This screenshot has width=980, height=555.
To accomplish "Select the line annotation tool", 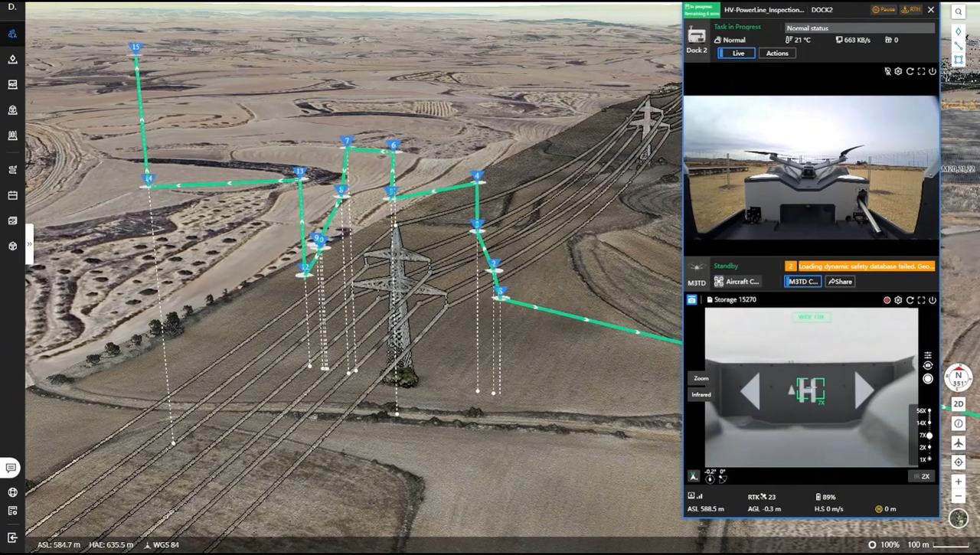I will (959, 45).
